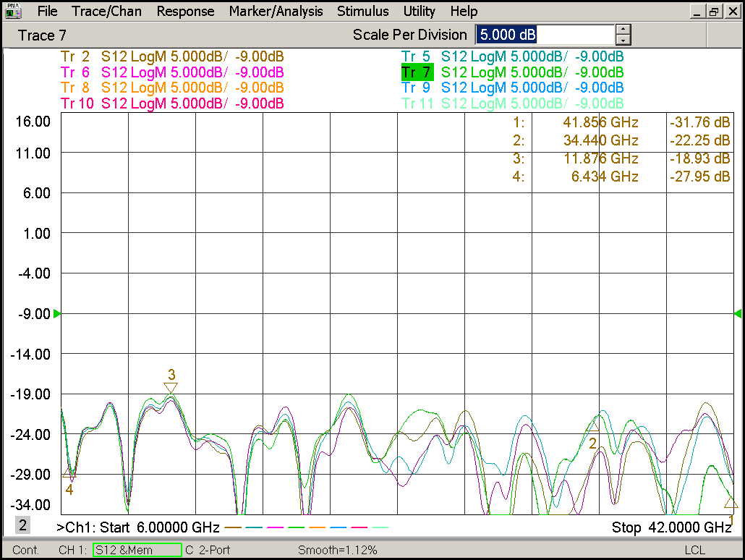Click the magenta trace legend line

[276, 527]
